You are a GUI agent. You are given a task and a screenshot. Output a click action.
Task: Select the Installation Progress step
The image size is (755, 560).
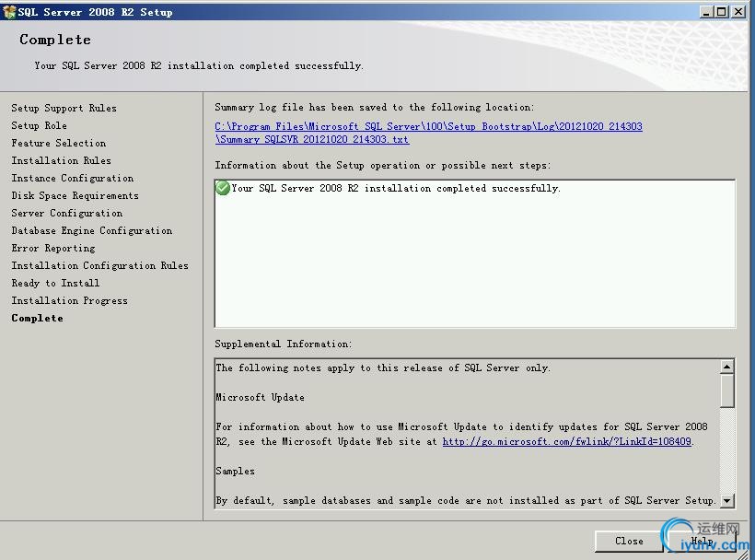click(x=70, y=300)
